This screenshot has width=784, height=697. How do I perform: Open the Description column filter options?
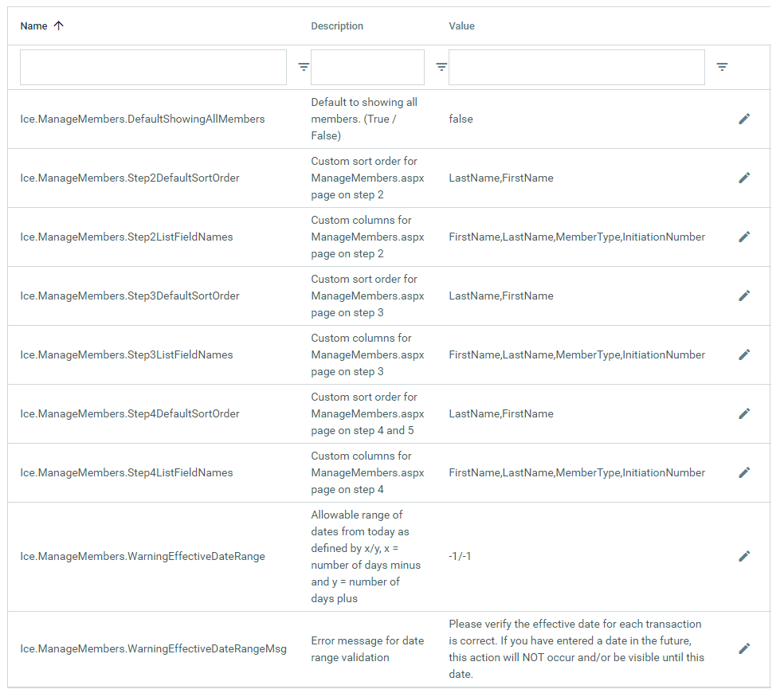[441, 67]
